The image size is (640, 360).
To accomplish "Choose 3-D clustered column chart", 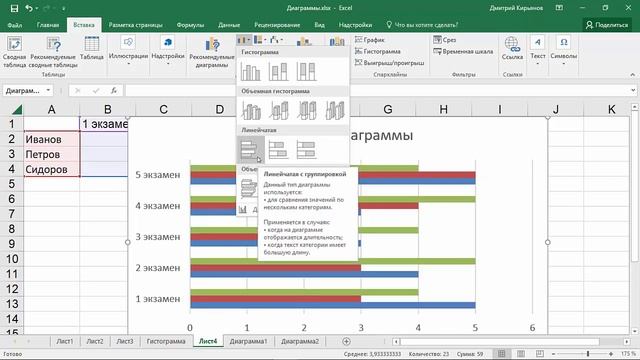I will pyautogui.click(x=251, y=111).
